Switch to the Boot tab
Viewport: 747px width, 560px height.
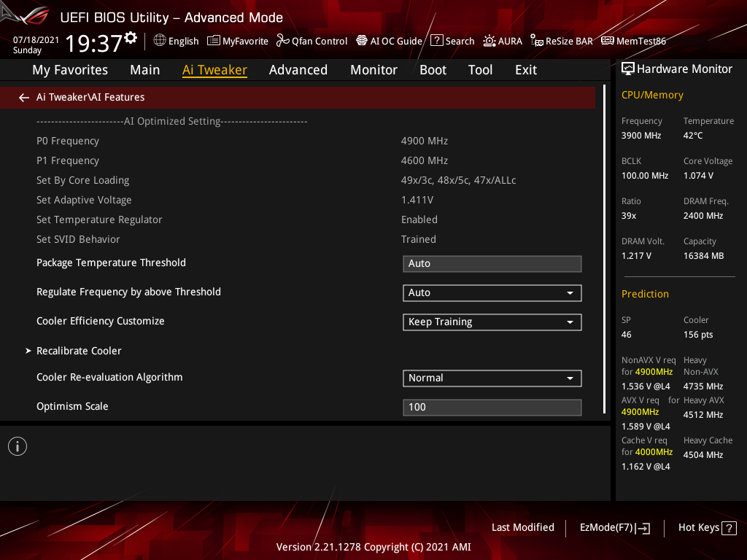433,70
